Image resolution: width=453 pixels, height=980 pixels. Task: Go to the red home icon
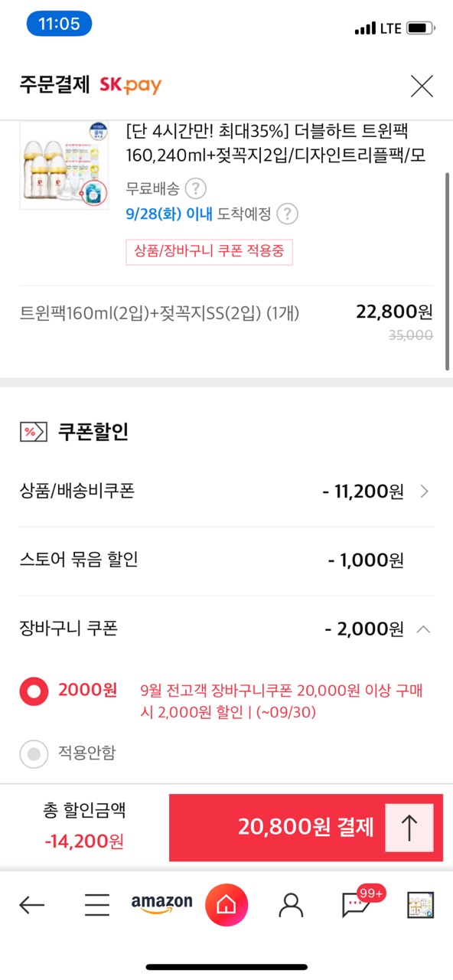click(226, 905)
